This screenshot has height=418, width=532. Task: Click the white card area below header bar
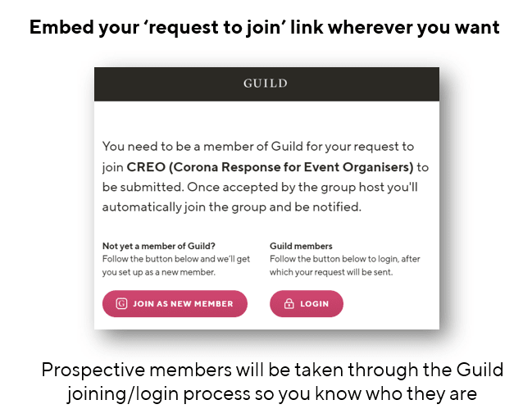click(266, 215)
